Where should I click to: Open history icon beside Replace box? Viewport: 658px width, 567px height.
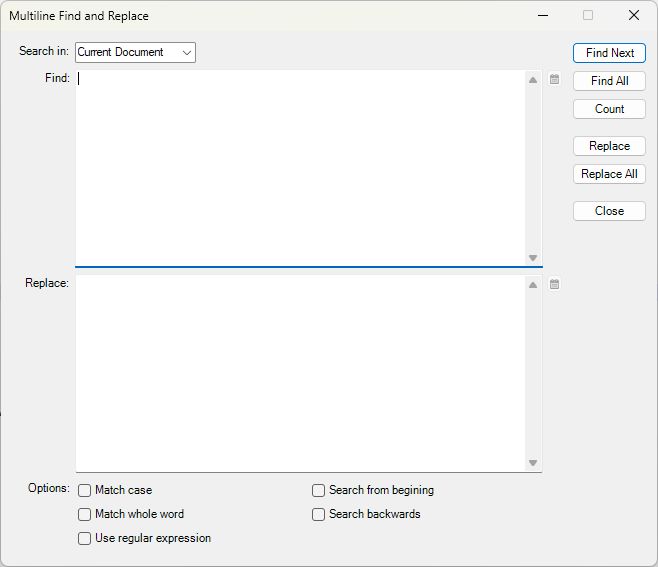pyautogui.click(x=554, y=284)
